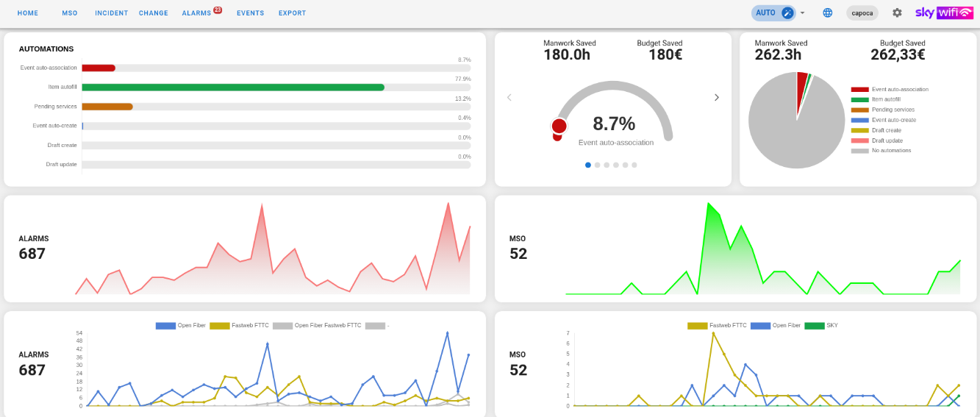Go to previous gauge slide arrow
This screenshot has height=417, width=980.
(x=509, y=98)
